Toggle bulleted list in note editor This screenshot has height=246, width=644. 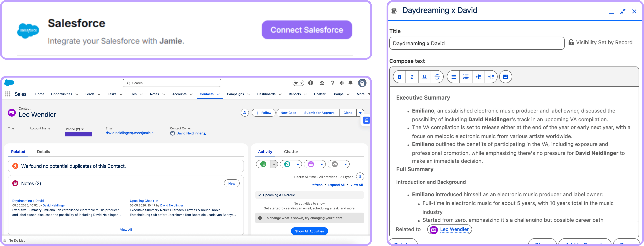[x=453, y=77]
